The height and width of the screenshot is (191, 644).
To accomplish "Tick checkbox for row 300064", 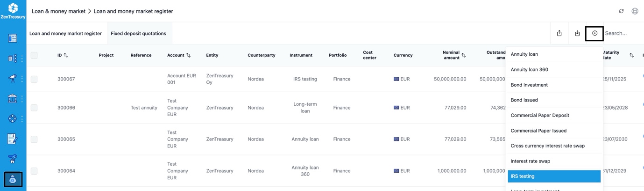I will [x=34, y=171].
